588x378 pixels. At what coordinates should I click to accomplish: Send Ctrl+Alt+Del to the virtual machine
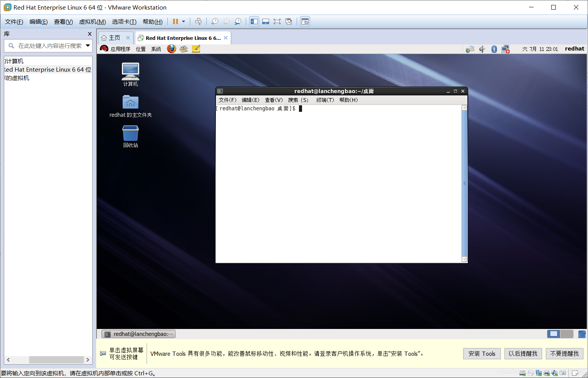coord(198,21)
